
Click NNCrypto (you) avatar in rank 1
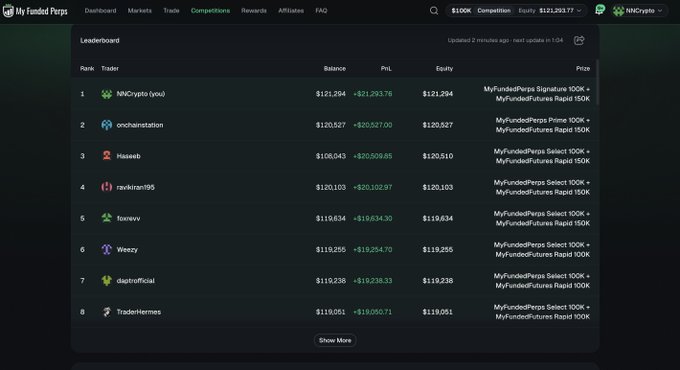pos(107,94)
